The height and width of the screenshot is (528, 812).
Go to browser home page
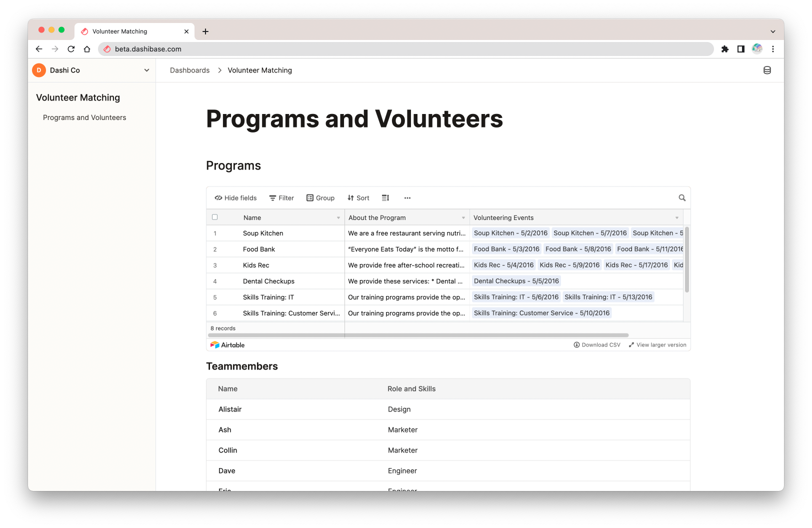pos(87,49)
